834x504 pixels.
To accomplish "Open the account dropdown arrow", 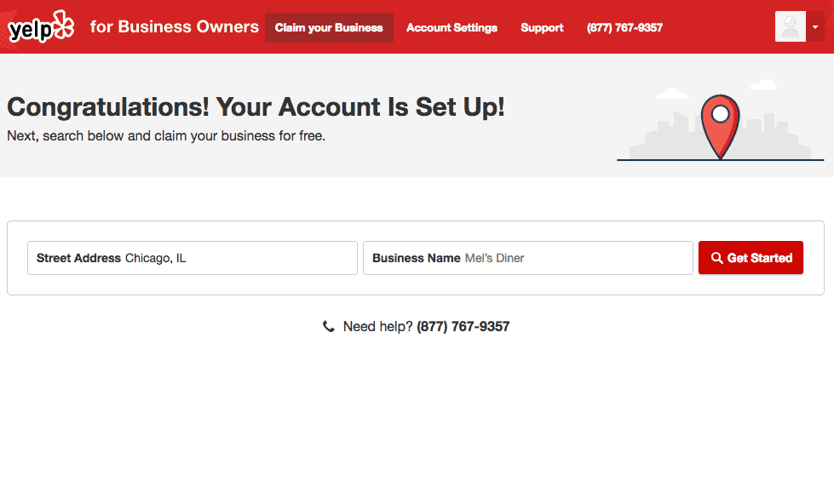I will 815,27.
